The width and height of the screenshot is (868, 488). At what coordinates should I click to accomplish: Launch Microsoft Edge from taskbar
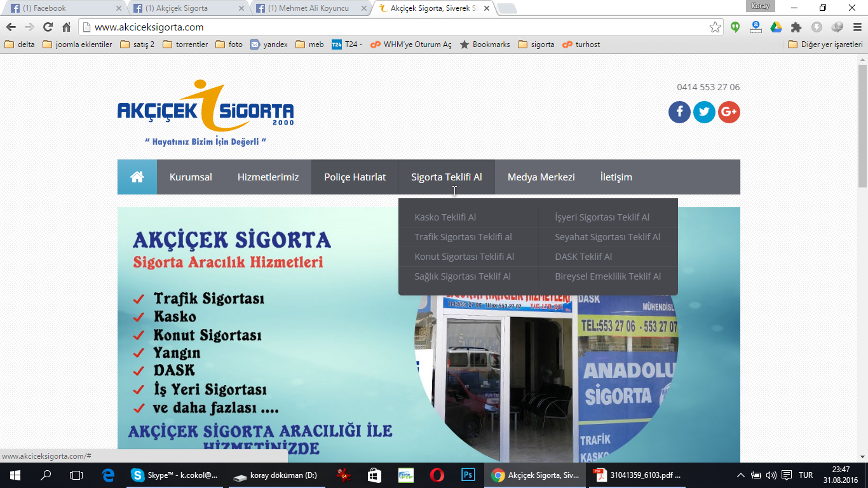[x=108, y=475]
